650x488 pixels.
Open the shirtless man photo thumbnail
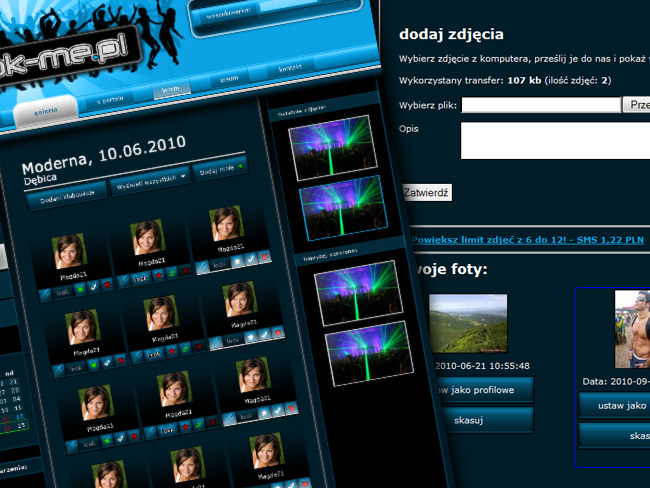tap(632, 329)
